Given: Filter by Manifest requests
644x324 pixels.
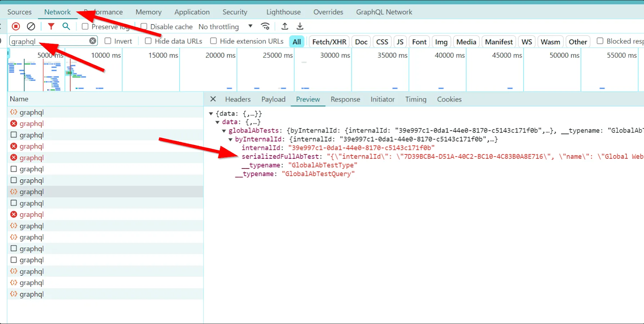Looking at the screenshot, I should click(499, 42).
